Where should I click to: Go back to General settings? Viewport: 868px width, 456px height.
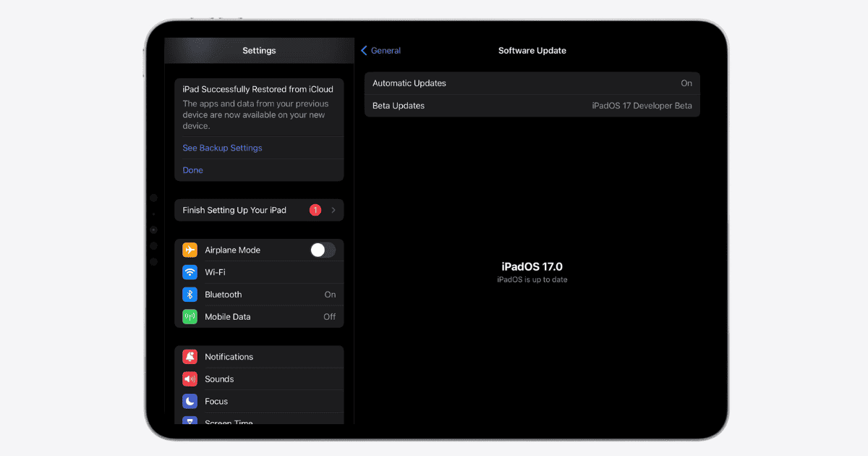point(380,51)
